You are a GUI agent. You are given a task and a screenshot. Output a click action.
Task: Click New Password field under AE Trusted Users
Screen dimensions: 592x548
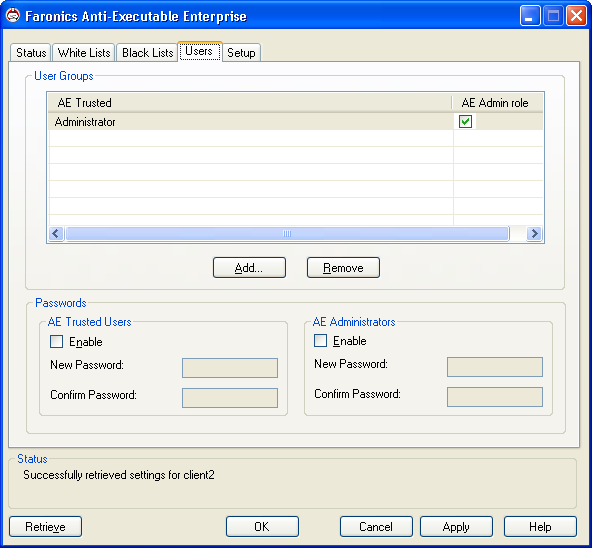pos(230,367)
